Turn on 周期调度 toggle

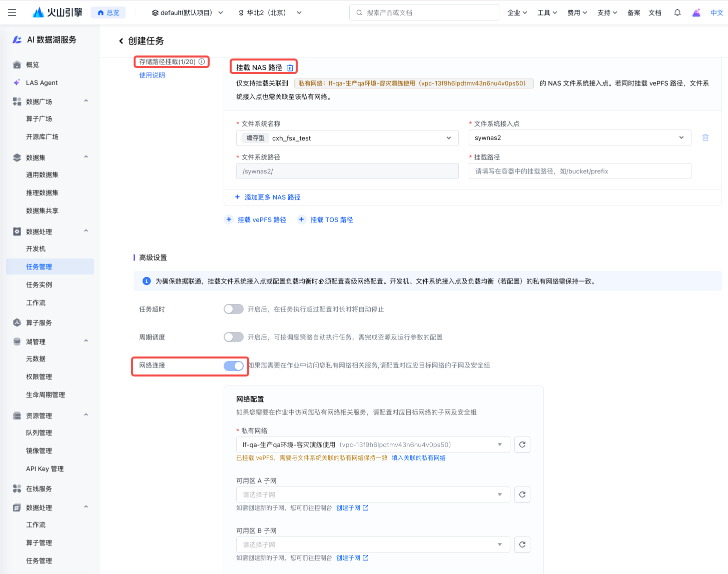pos(233,337)
